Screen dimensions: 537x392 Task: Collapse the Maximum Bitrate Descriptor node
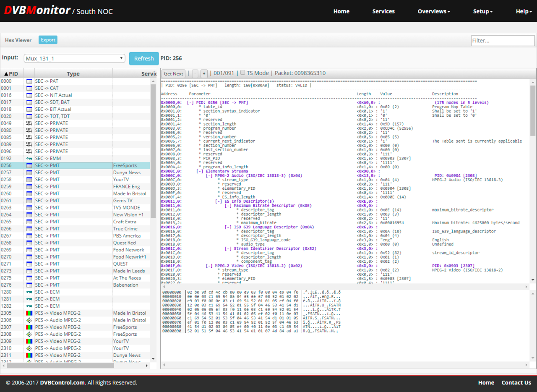(228, 206)
